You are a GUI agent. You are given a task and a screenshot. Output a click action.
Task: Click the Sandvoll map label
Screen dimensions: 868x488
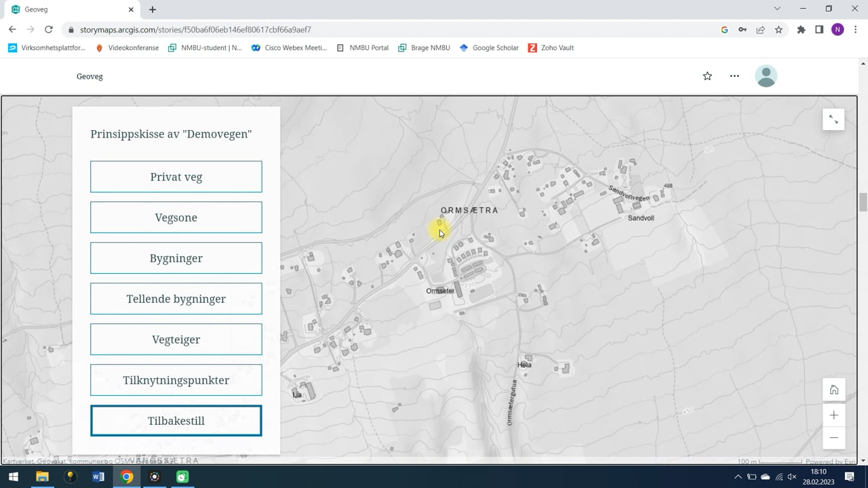[641, 218]
